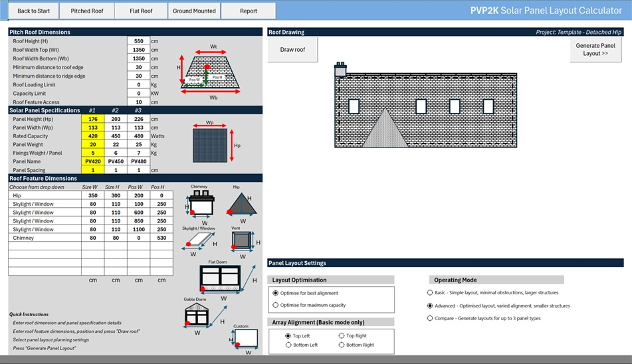Click the Capacity Limit value field

pos(139,94)
